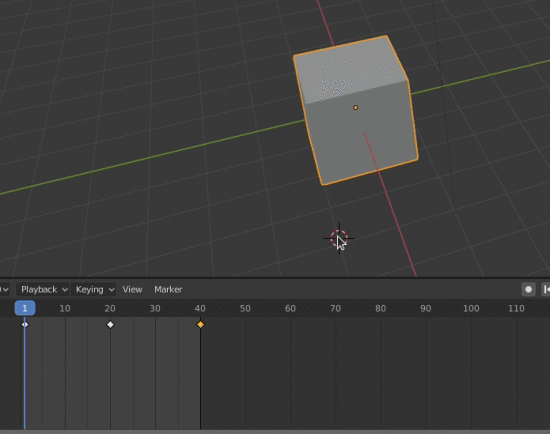Click frame 60 on the timeline ruler

[x=290, y=308]
